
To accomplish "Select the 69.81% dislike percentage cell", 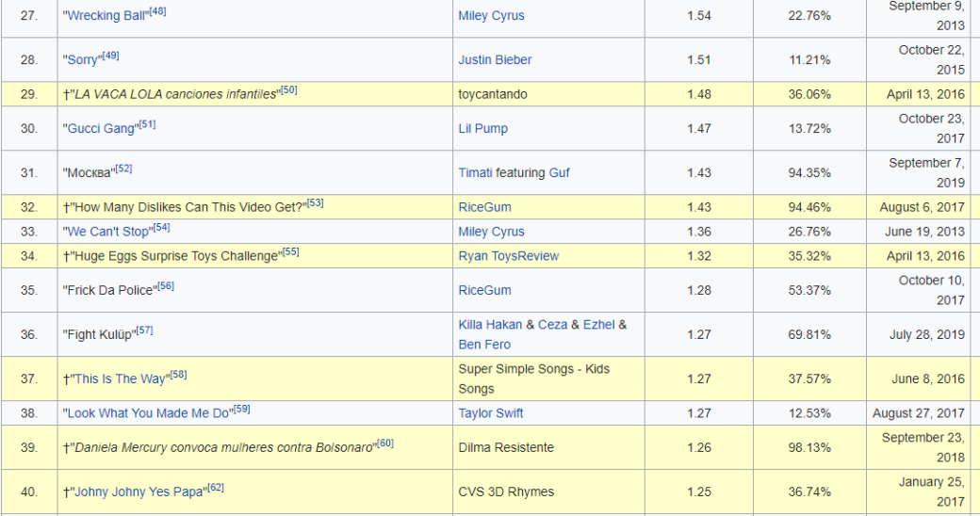I will (x=808, y=335).
